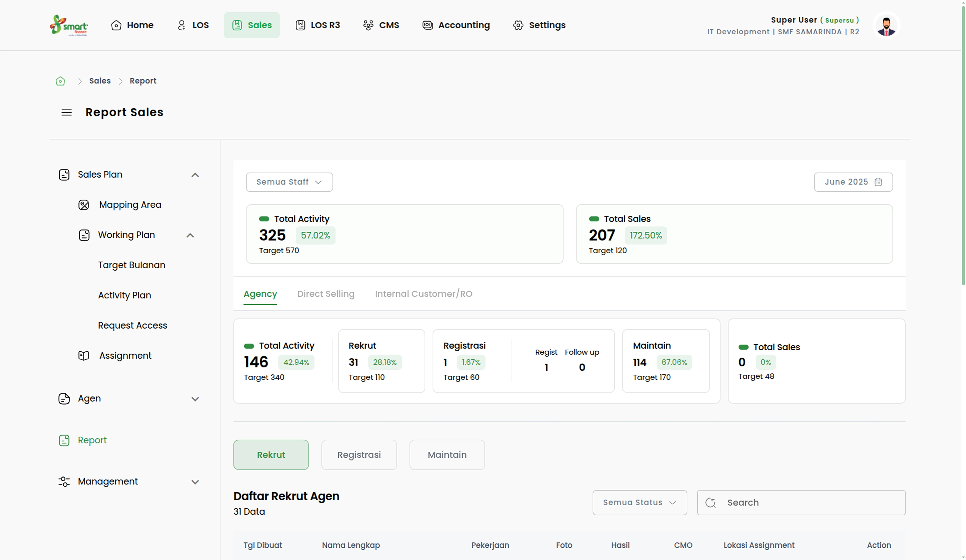Go to Report in the breadcrumb
The height and width of the screenshot is (560, 966).
pyautogui.click(x=143, y=81)
